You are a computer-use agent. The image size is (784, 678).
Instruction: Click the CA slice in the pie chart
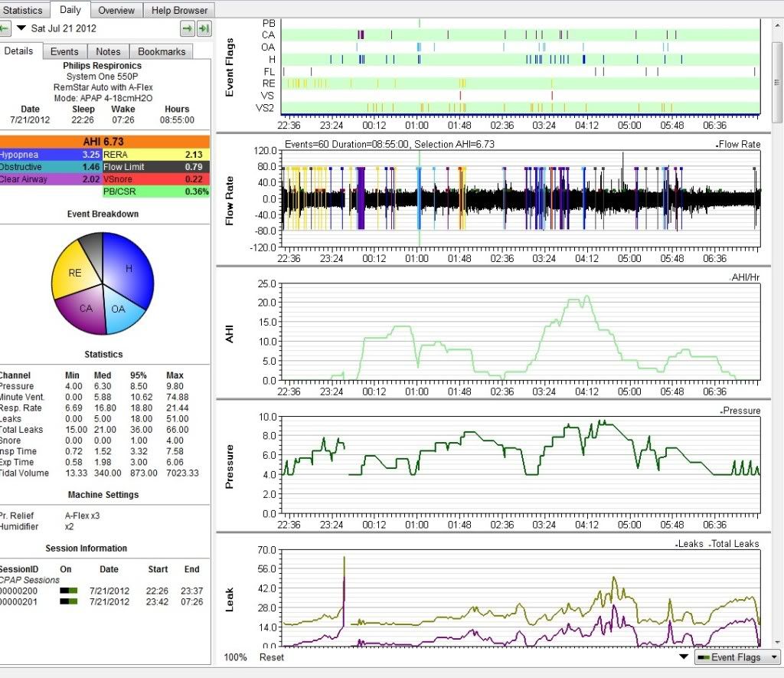pyautogui.click(x=86, y=310)
